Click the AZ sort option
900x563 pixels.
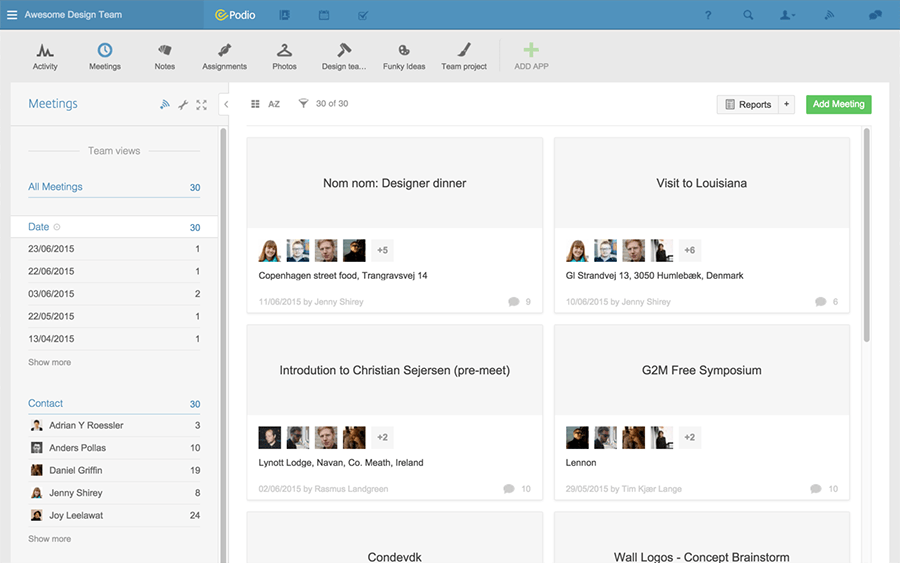point(274,104)
